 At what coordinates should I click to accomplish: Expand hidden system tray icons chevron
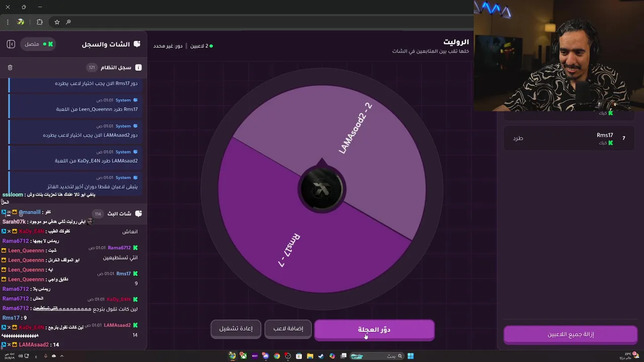pyautogui.click(x=62, y=356)
